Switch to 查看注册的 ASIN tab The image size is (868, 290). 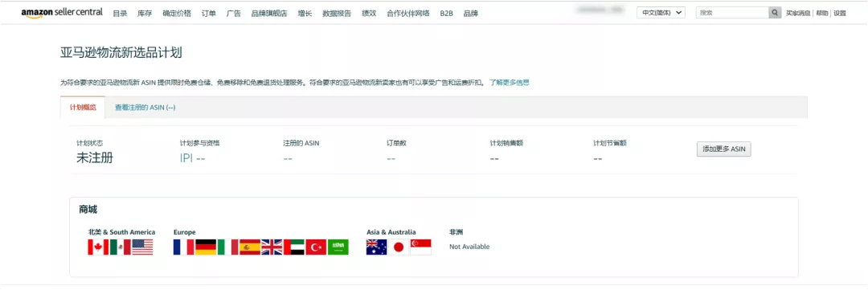click(x=145, y=108)
